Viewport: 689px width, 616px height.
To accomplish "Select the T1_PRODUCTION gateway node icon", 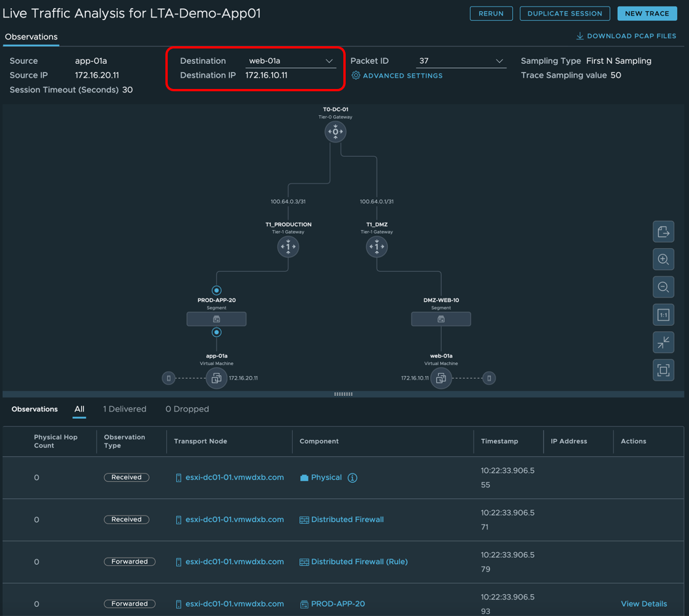I will click(x=288, y=247).
